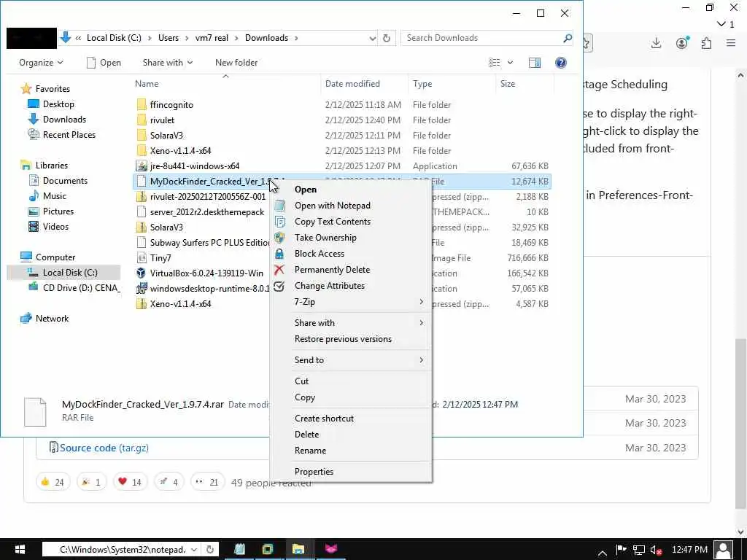Click the Change Attributes checkmark icon
This screenshot has width=747, height=560.
[279, 286]
